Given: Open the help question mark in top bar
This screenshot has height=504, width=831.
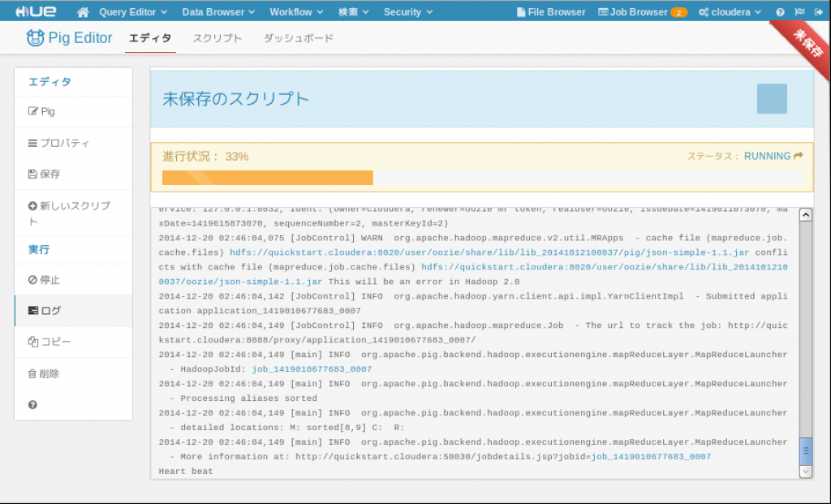Looking at the screenshot, I should click(x=780, y=12).
